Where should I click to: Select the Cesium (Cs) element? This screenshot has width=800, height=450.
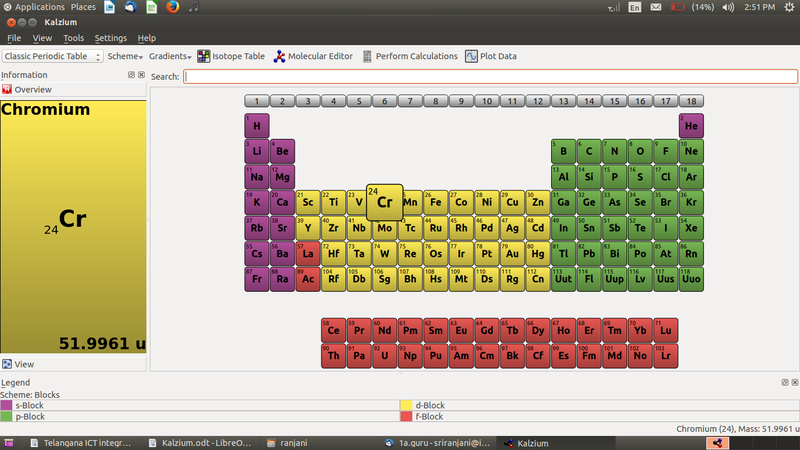point(257,253)
